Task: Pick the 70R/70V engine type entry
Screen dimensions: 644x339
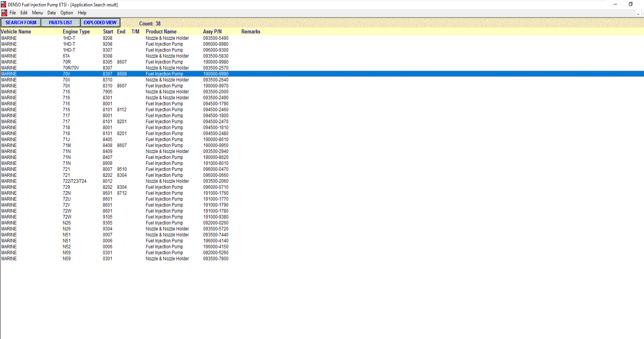Action: tap(71, 68)
